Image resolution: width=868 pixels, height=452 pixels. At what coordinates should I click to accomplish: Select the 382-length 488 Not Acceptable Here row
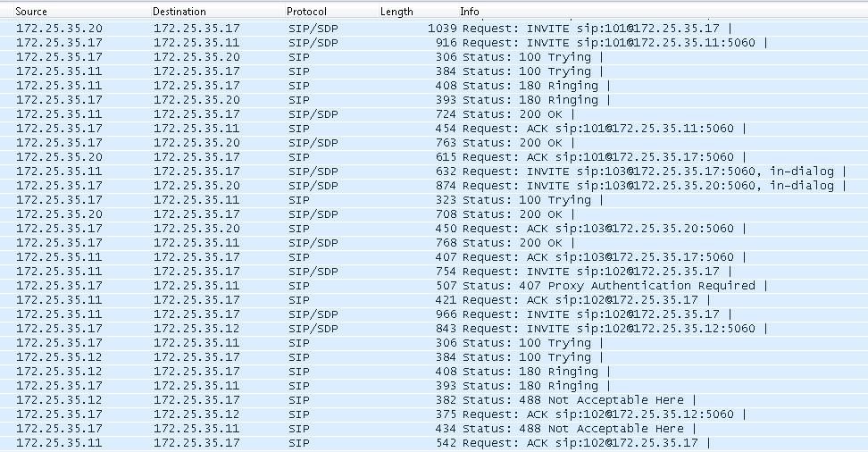click(434, 400)
